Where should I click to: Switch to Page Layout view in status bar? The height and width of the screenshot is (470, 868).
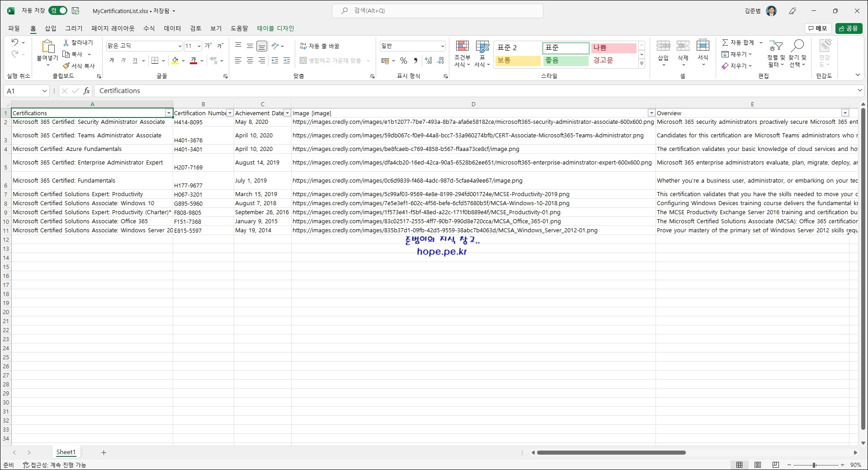pos(758,465)
